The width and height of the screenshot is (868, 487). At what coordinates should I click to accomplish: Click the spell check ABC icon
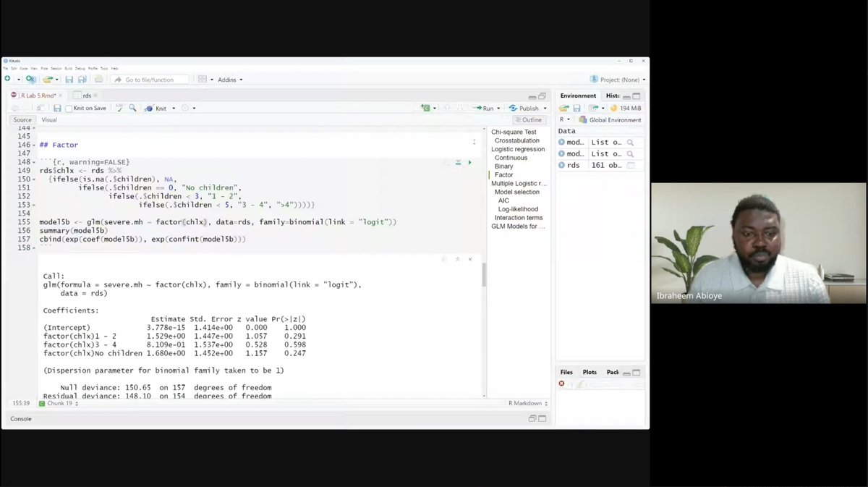pos(120,108)
